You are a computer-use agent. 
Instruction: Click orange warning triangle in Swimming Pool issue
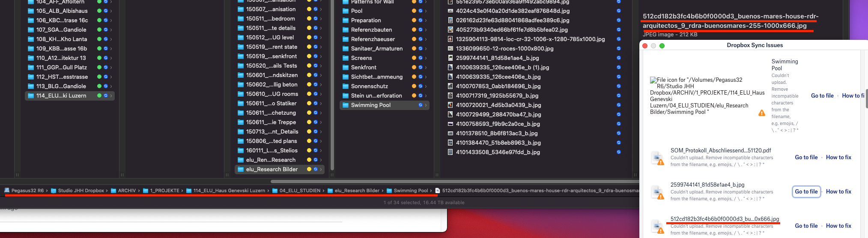tap(762, 113)
